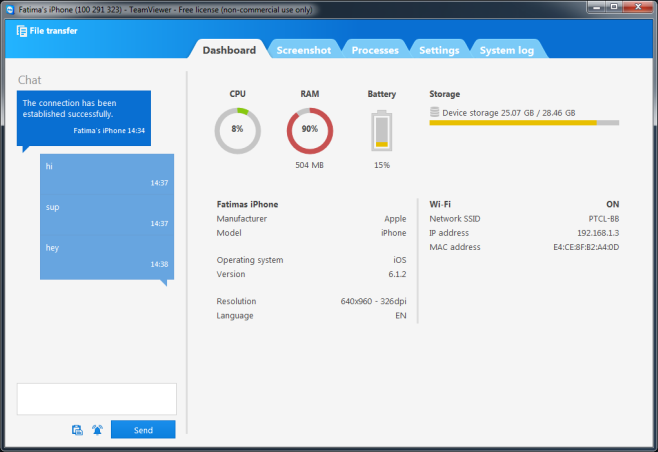Screen dimensions: 658x452
Task: Click the copy clipboard icon beside Send
Action: pos(77,430)
